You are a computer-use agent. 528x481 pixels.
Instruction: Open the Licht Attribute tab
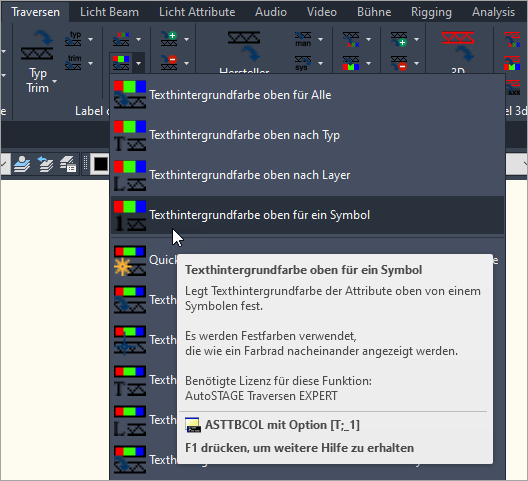(197, 12)
